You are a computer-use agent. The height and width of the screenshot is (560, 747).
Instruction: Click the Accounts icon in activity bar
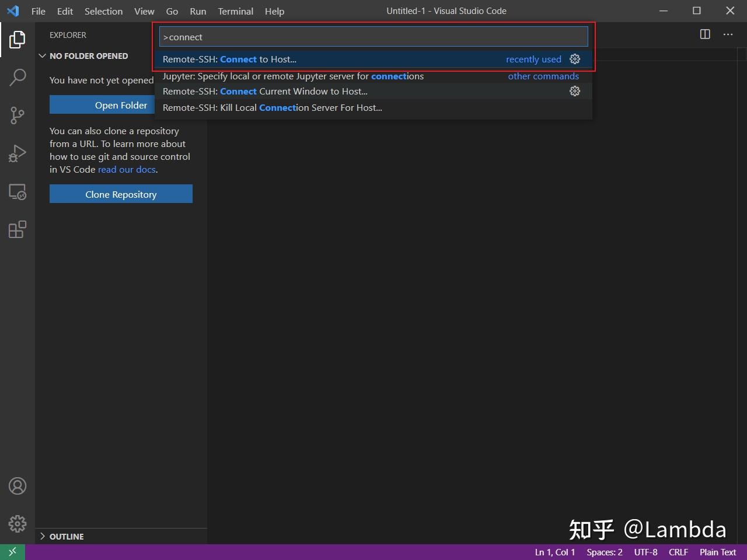pyautogui.click(x=17, y=485)
